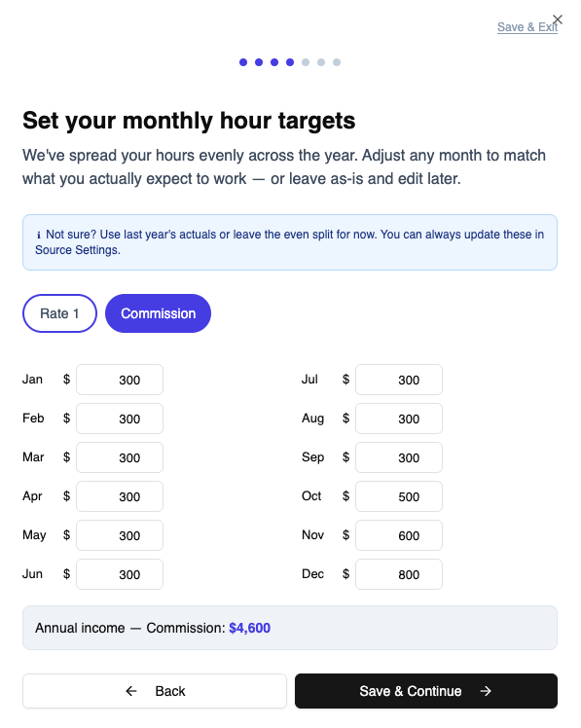The width and height of the screenshot is (581, 728).
Task: Click the December field showing 800
Action: coord(399,575)
